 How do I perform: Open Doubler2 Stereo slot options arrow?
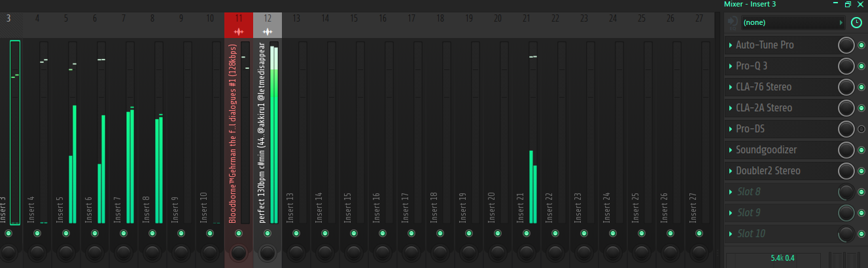click(731, 171)
